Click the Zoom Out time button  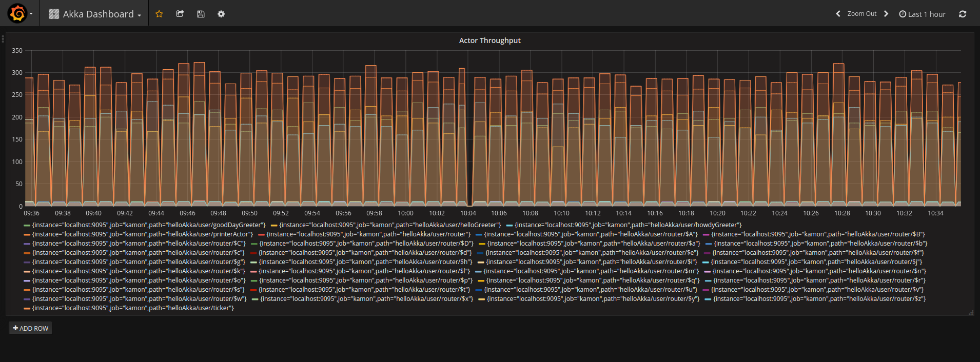point(862,14)
